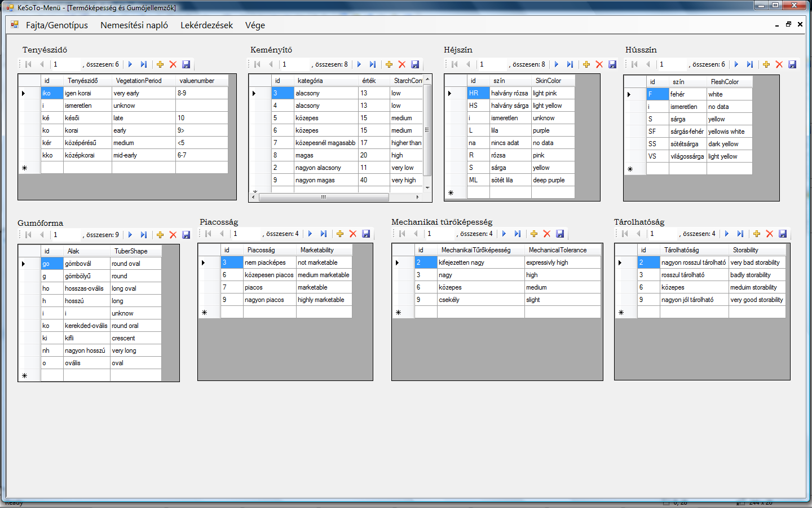This screenshot has width=812, height=508.
Task: Sort by Marketability column header
Action: [x=324, y=250]
